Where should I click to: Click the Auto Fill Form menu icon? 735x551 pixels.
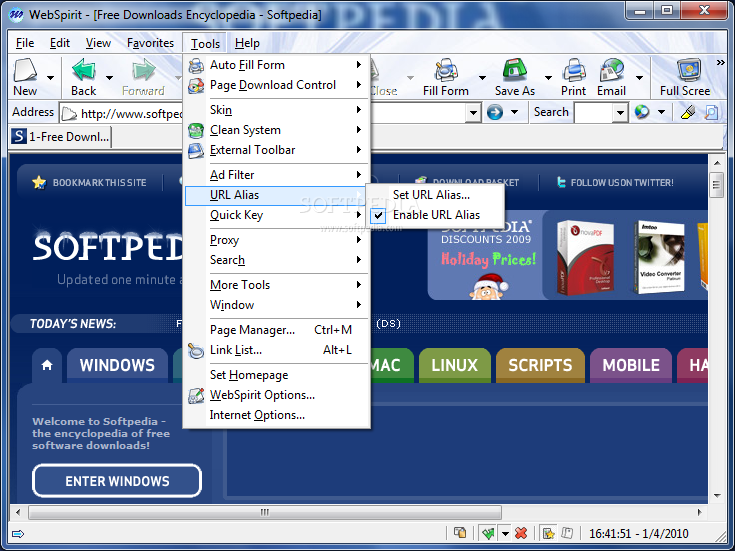196,65
